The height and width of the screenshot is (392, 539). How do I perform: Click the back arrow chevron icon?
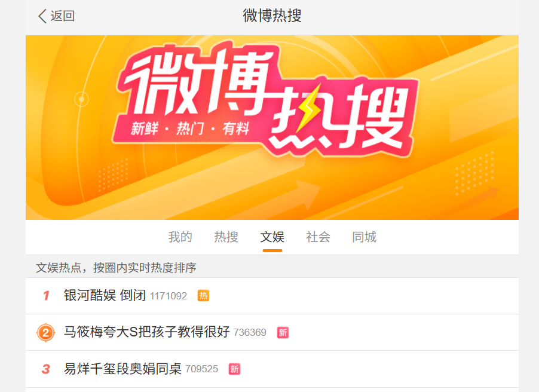42,16
